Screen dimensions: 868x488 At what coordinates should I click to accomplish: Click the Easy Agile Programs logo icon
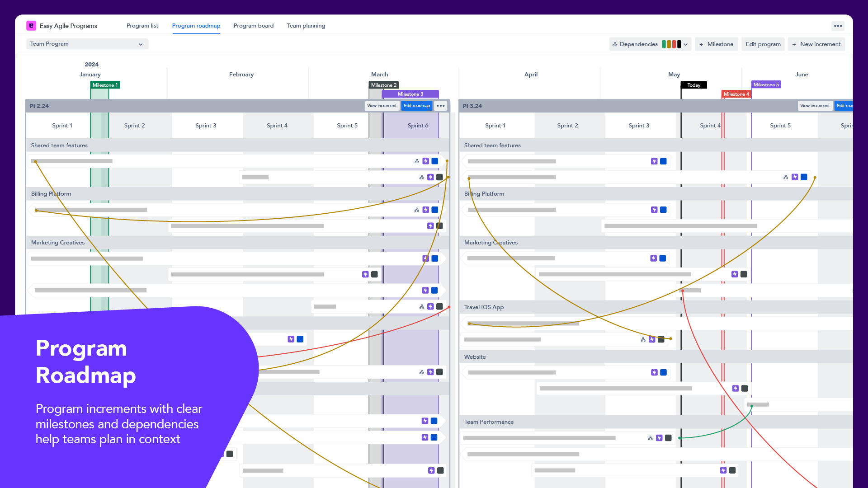(31, 26)
